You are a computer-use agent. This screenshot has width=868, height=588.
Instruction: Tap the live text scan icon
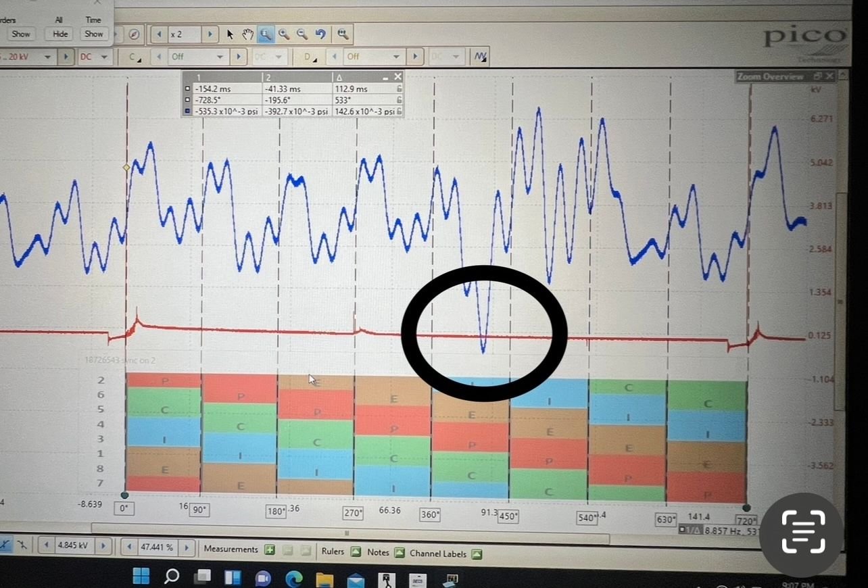click(x=803, y=531)
